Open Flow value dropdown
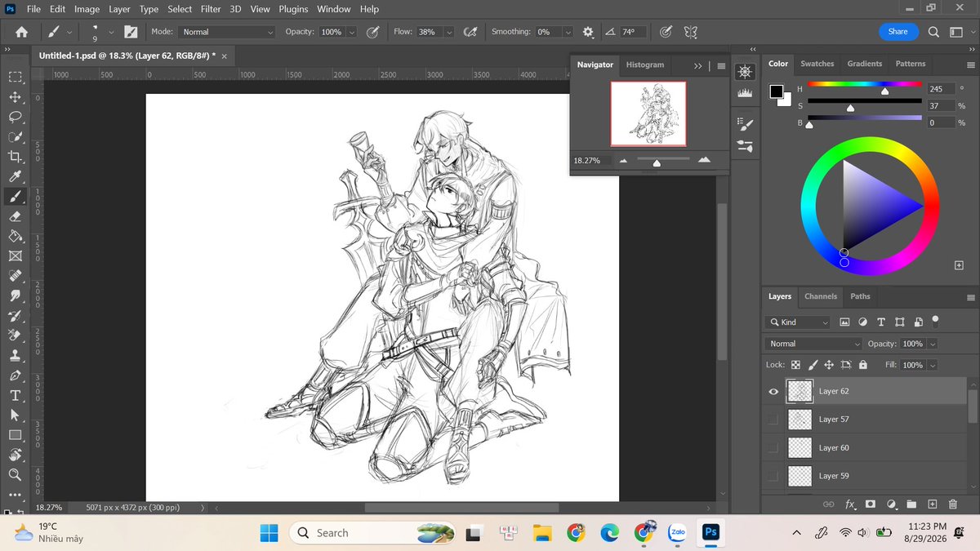Screen dimensions: 980x551 pyautogui.click(x=449, y=32)
